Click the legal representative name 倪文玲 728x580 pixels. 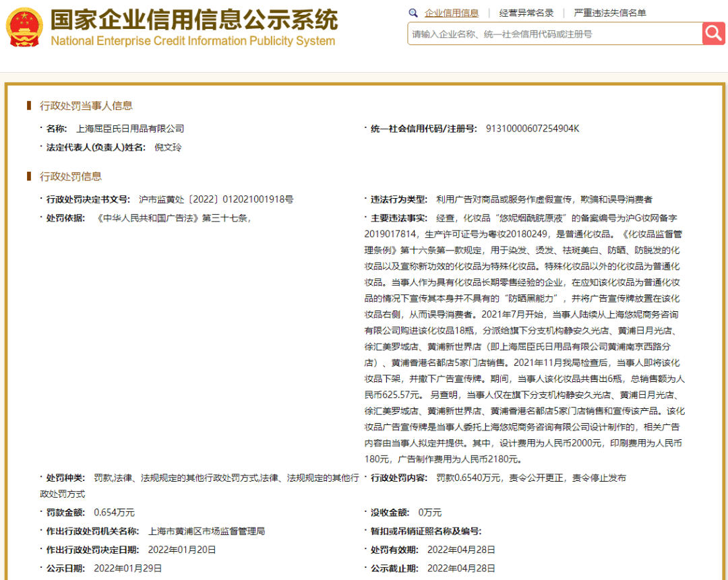click(168, 148)
